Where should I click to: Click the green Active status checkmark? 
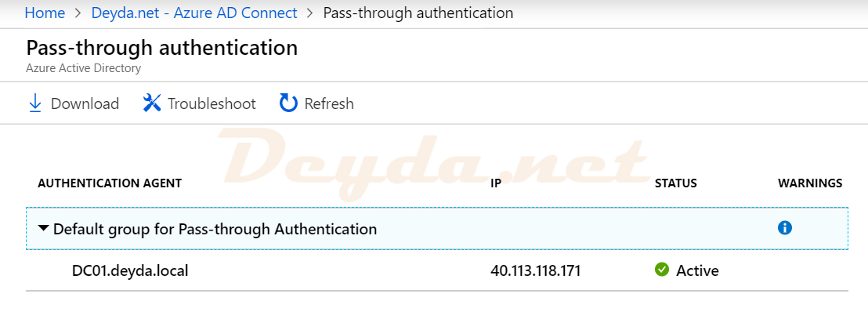661,270
